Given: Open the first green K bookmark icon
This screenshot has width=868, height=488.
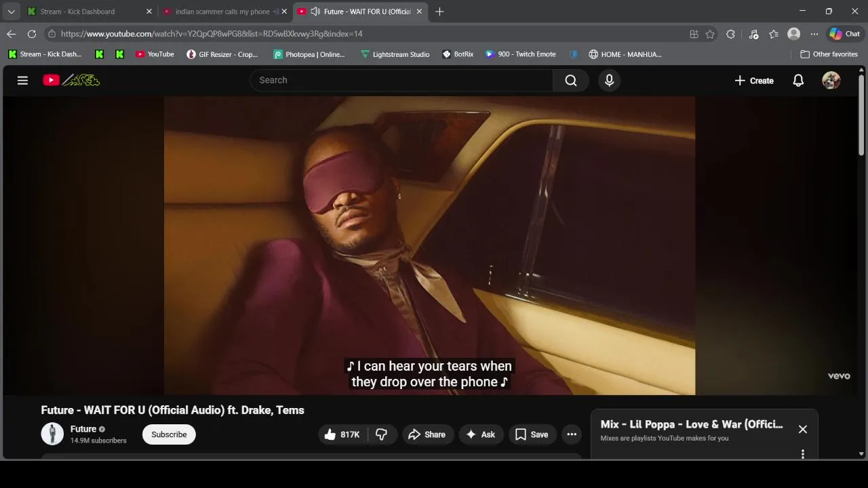Looking at the screenshot, I should (x=99, y=54).
